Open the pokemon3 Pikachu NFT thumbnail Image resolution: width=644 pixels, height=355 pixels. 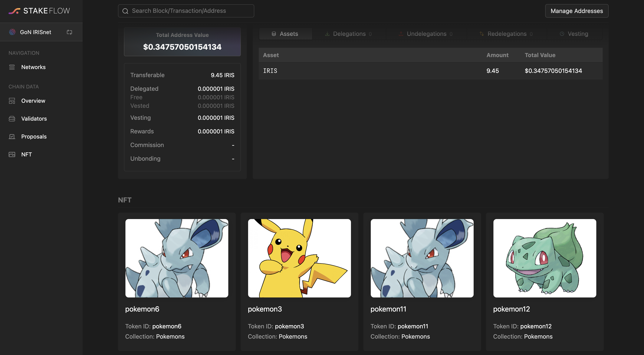click(x=299, y=258)
